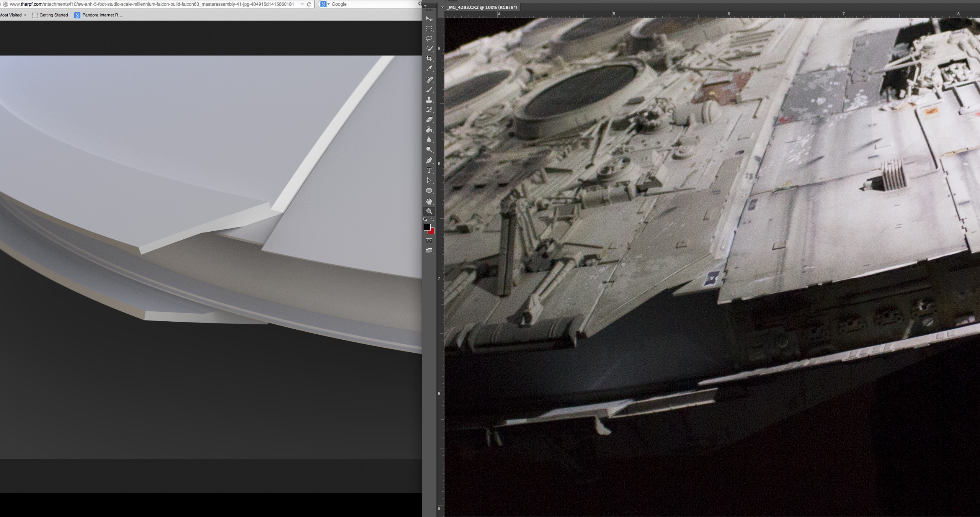
Task: Open the black foreground color picker
Action: pyautogui.click(x=427, y=227)
